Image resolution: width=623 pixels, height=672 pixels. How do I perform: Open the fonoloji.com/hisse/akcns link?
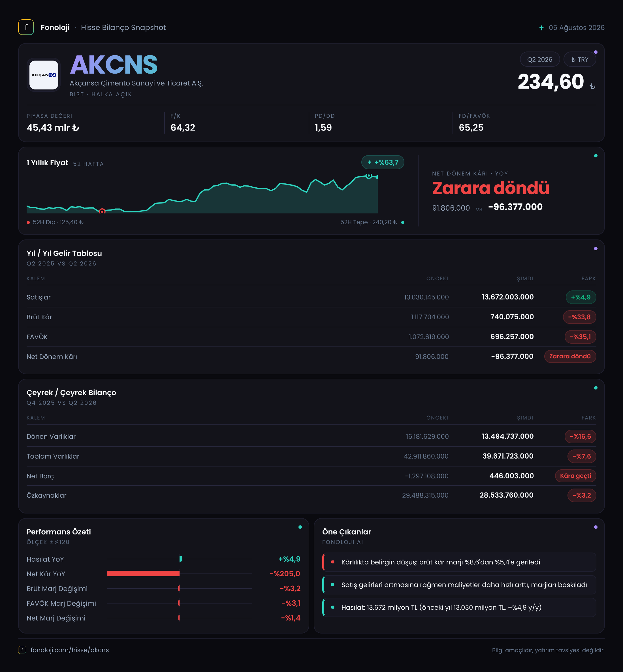tap(69, 650)
